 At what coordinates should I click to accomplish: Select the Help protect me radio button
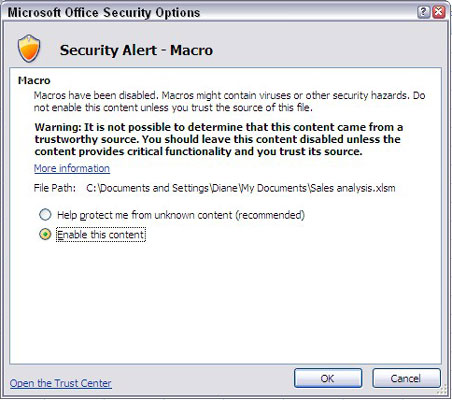click(45, 215)
